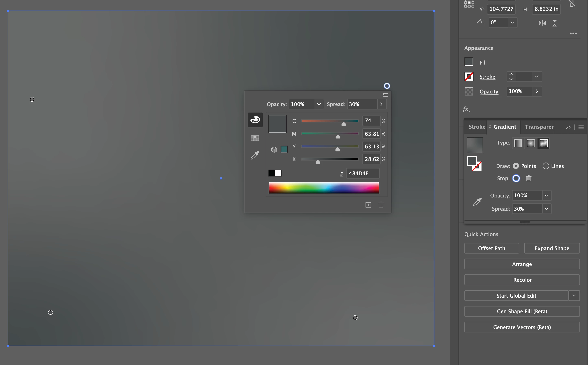Select the Linear gradient type icon

518,143
